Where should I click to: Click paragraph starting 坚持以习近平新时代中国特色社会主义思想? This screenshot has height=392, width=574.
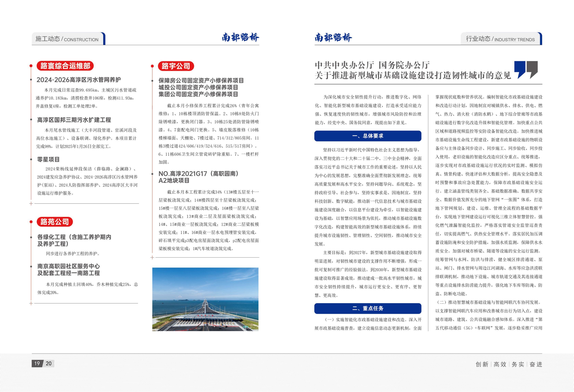[x=368, y=197]
